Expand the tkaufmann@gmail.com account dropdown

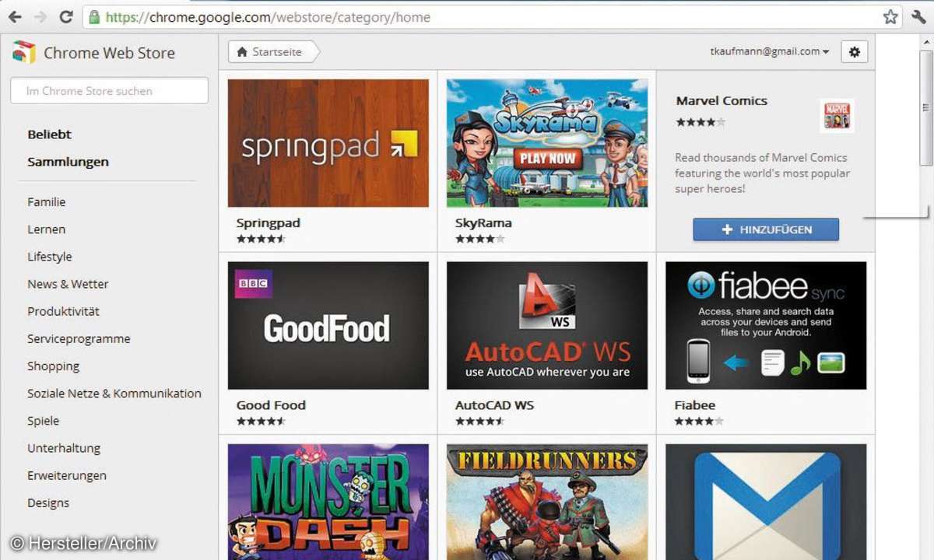(x=769, y=51)
